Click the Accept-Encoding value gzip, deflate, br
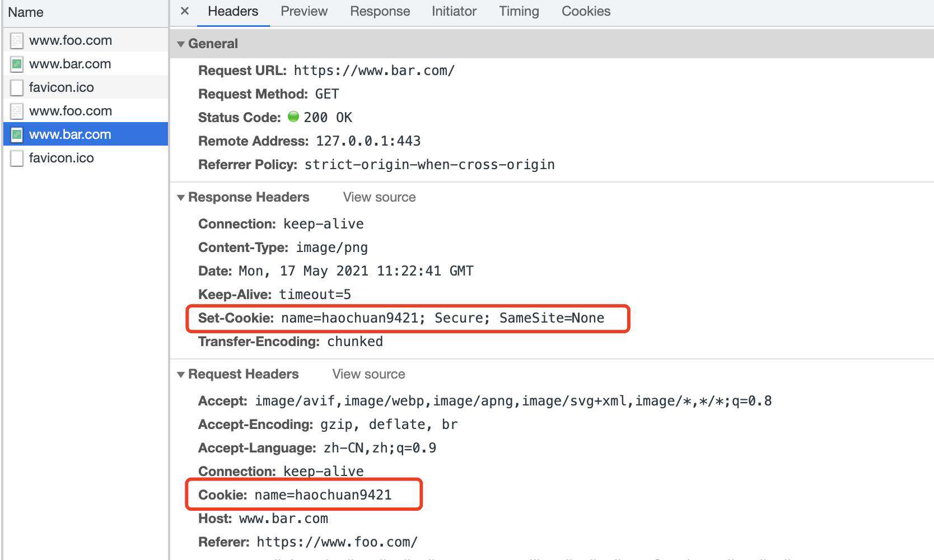The width and height of the screenshot is (934, 560). (389, 424)
